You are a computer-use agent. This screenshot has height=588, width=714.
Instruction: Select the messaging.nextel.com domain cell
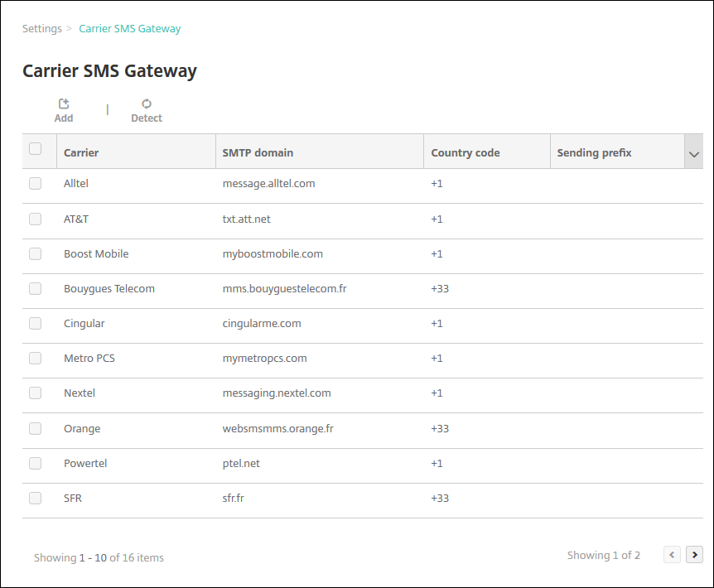click(277, 393)
